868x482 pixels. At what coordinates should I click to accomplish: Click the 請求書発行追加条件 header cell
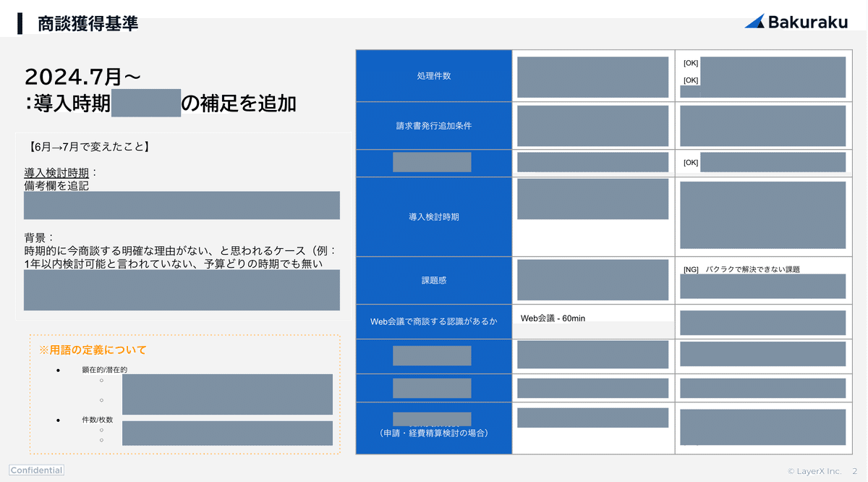pos(433,126)
